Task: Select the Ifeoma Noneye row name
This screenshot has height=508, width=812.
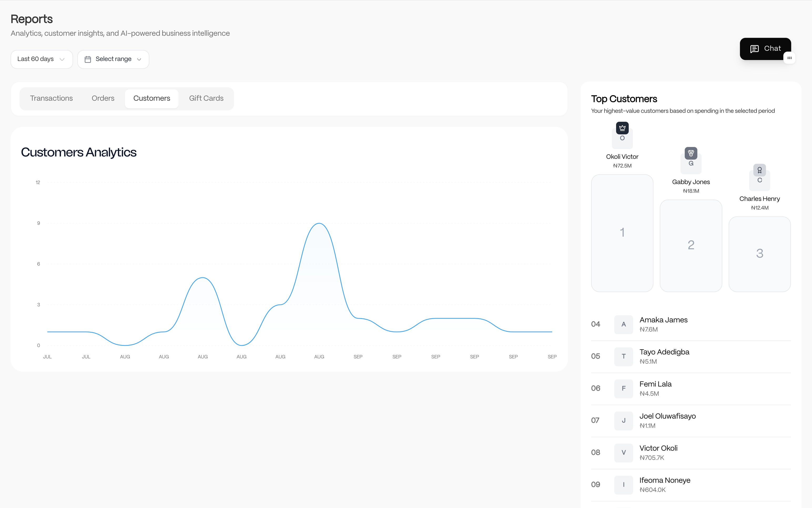Action: [x=664, y=480]
